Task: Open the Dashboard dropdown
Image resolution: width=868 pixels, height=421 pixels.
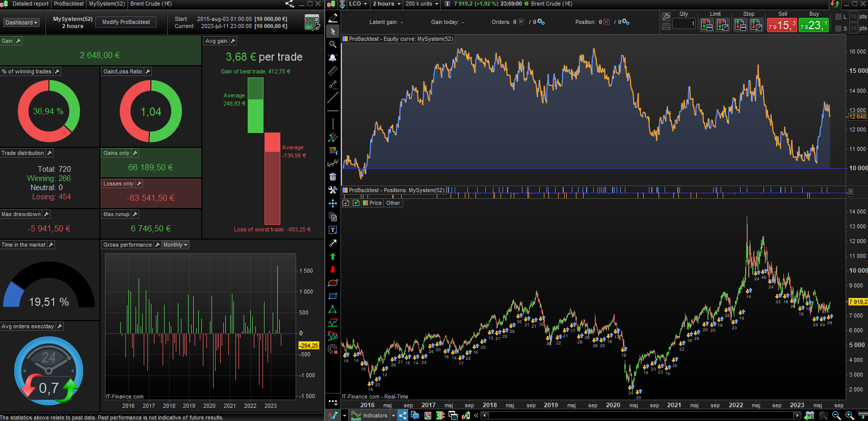Action: [21, 22]
